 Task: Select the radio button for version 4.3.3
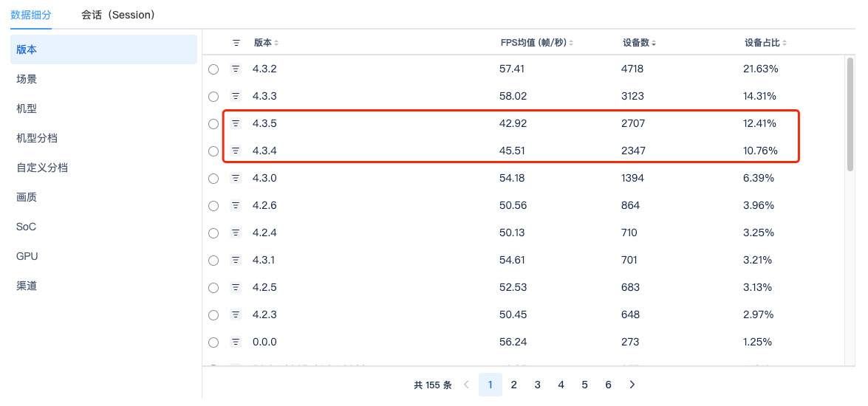click(x=213, y=97)
